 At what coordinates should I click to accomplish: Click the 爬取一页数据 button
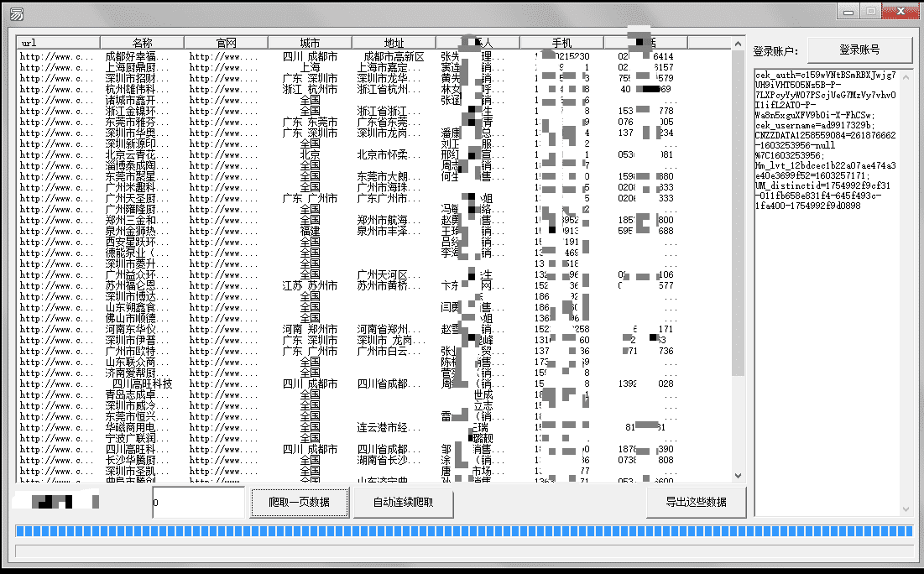(299, 503)
